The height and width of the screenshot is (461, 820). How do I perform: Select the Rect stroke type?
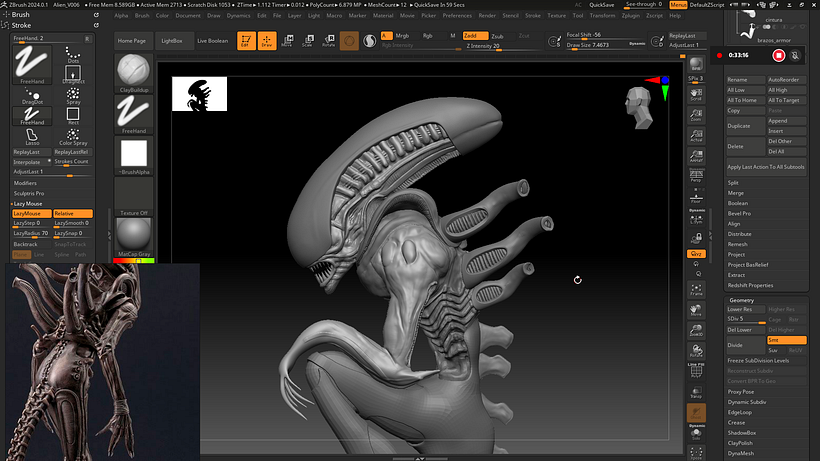[73, 116]
